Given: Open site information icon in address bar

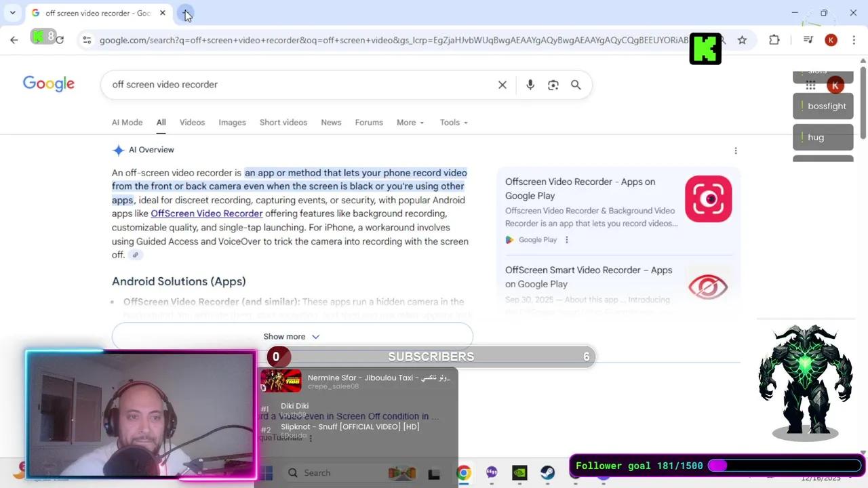Looking at the screenshot, I should [87, 40].
